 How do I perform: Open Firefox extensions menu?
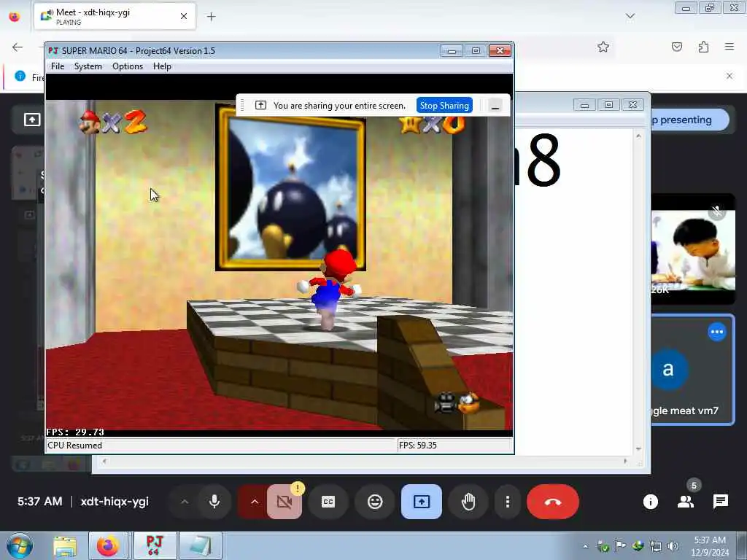(703, 47)
